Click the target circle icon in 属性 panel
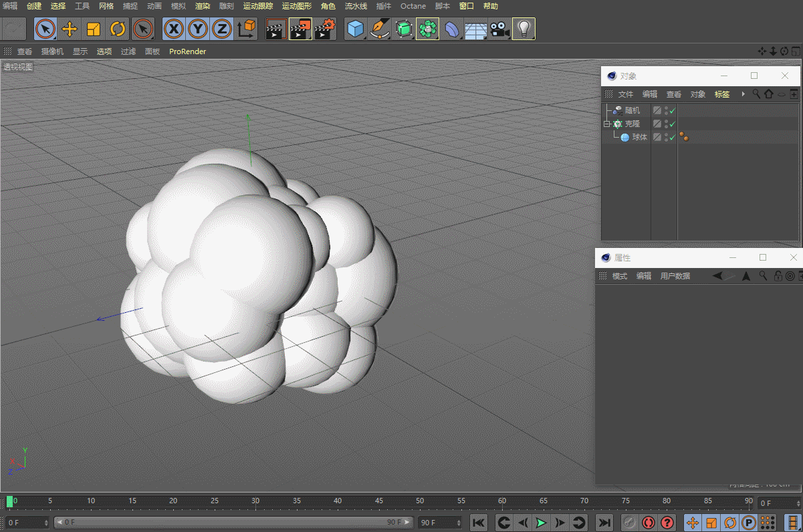The width and height of the screenshot is (803, 532). [x=790, y=276]
